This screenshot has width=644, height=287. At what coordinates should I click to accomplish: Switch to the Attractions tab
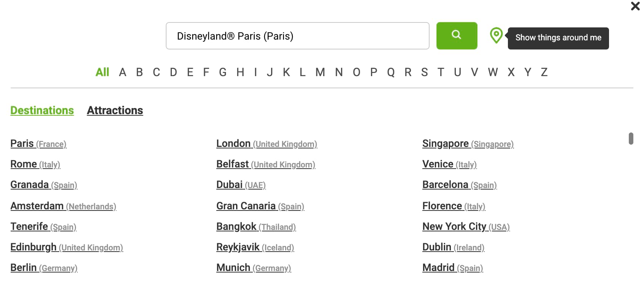115,110
